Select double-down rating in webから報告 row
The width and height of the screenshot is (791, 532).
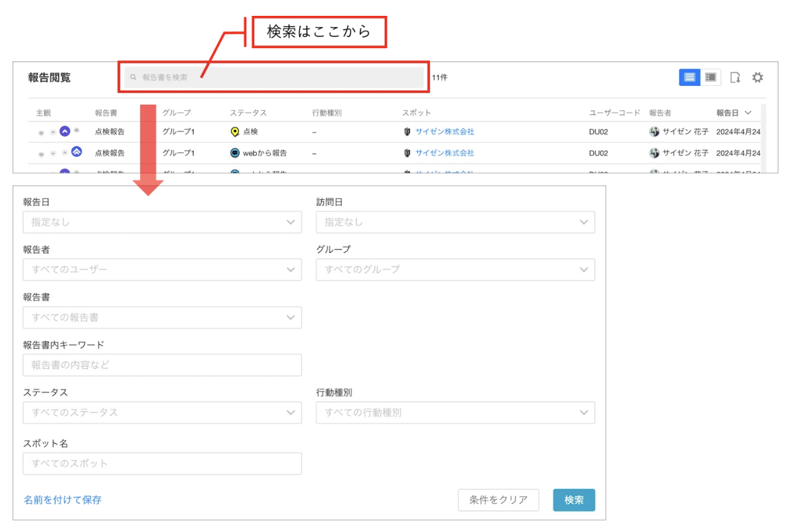pyautogui.click(x=42, y=154)
